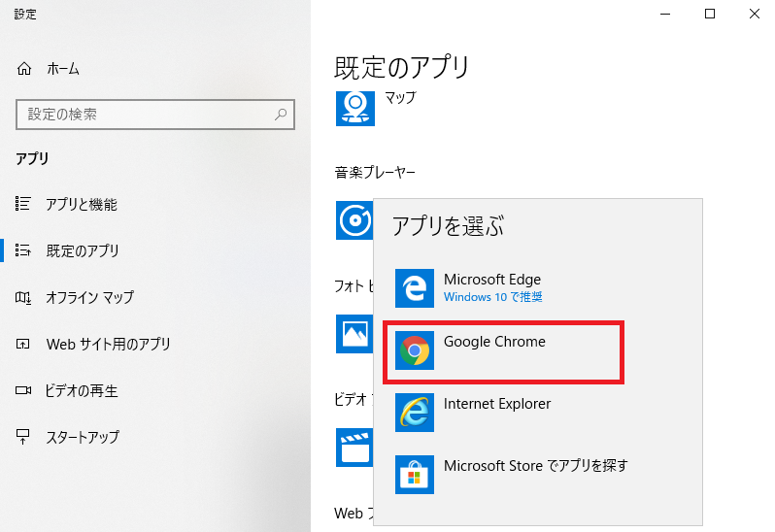Click the マップ app icon
775x532 pixels.
click(355, 108)
